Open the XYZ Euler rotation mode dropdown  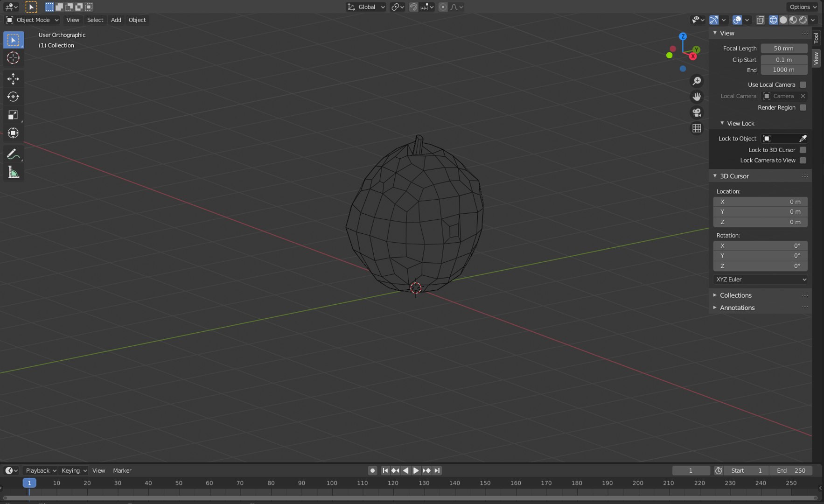click(x=761, y=280)
